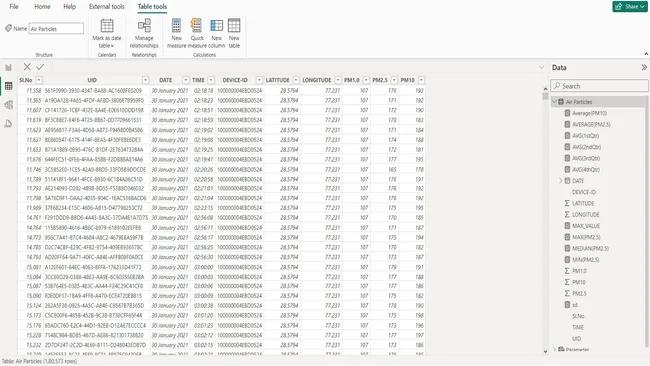This screenshot has height=366, width=650.
Task: Switch to Report view icon
Action: coord(8,68)
